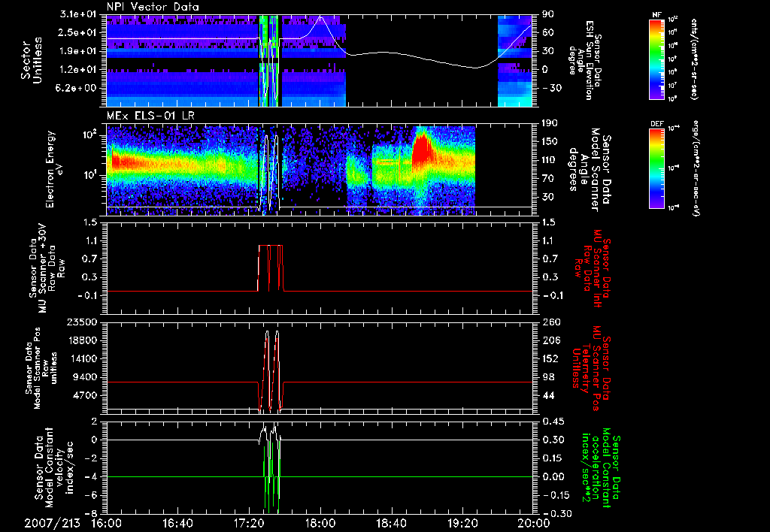Click the "150" scanner angle tick label
Viewport: 770px width, 532px height.
[x=549, y=142]
